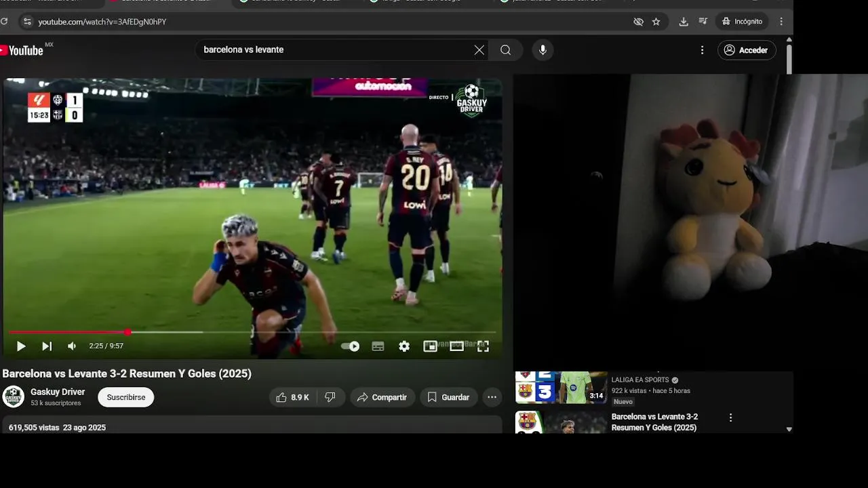Click the video title Barcelona vs Levante 3-2

point(127,373)
